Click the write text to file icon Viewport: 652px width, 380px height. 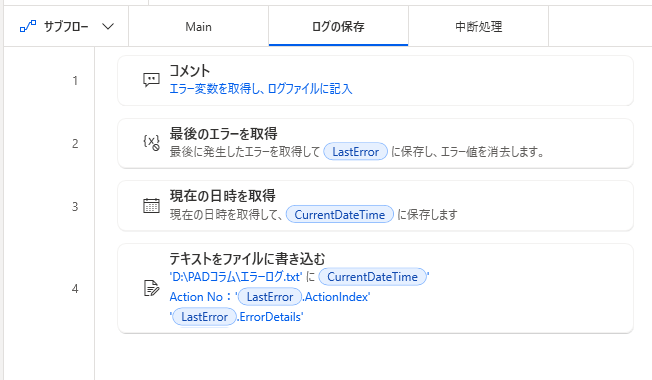(151, 288)
